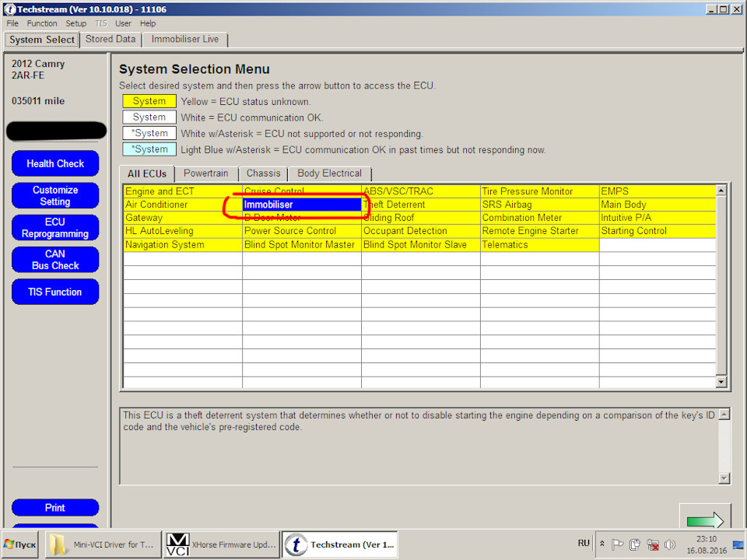Image resolution: width=747 pixels, height=560 pixels.
Task: Switch to XHorse Firmware Update taskbar item
Action: (x=222, y=544)
